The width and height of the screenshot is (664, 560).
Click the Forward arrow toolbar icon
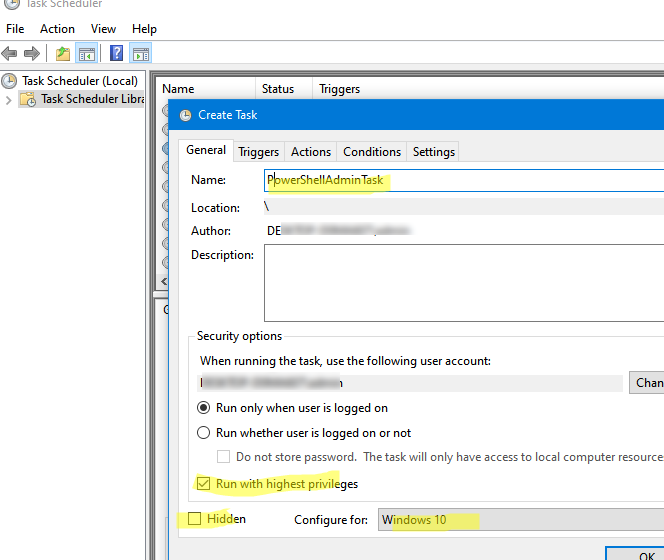coord(32,53)
